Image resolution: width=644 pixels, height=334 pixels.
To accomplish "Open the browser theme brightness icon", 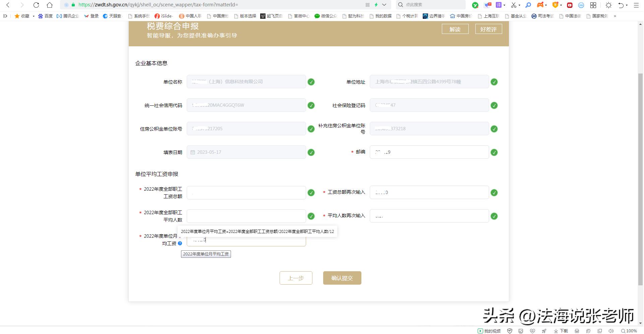I will pos(608,5).
